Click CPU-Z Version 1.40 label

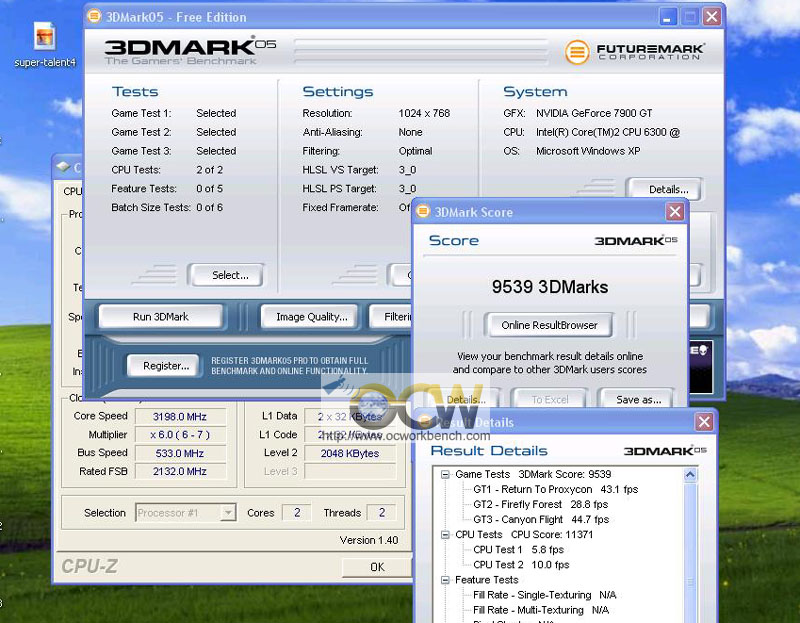(x=369, y=540)
